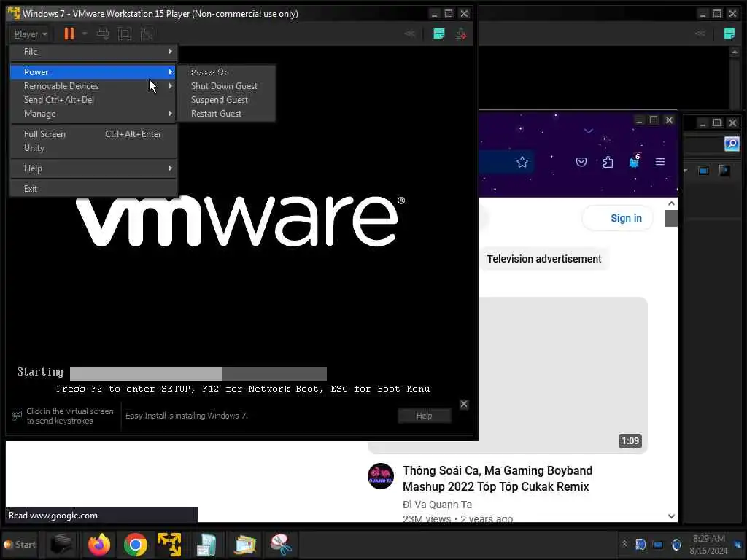The image size is (747, 560).
Task: Expand the Manage submenu arrow
Action: (171, 113)
